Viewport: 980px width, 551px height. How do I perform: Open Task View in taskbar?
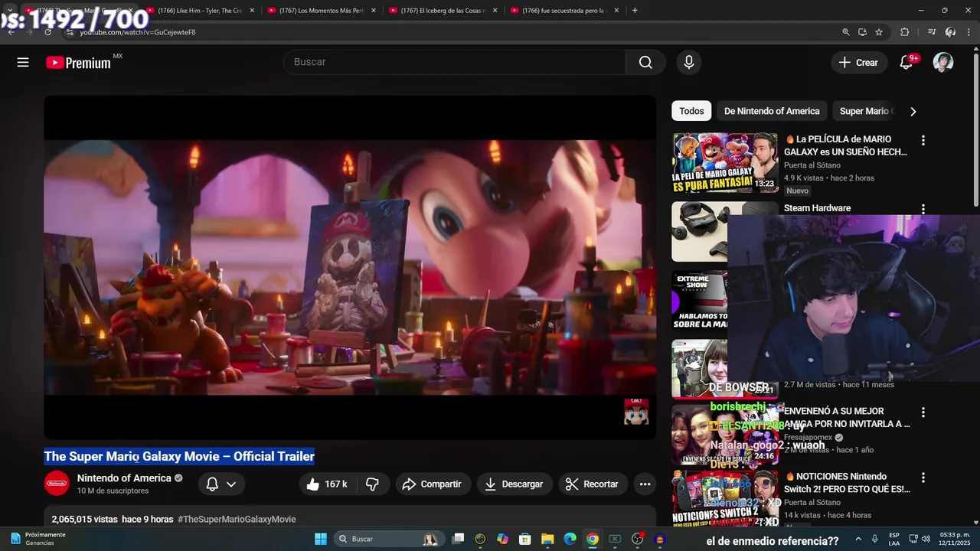coord(458,539)
